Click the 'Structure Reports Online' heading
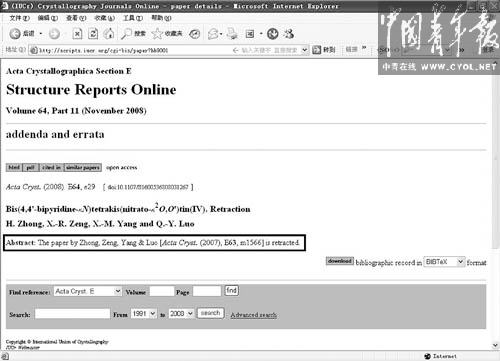The image size is (500, 361). pos(91,90)
